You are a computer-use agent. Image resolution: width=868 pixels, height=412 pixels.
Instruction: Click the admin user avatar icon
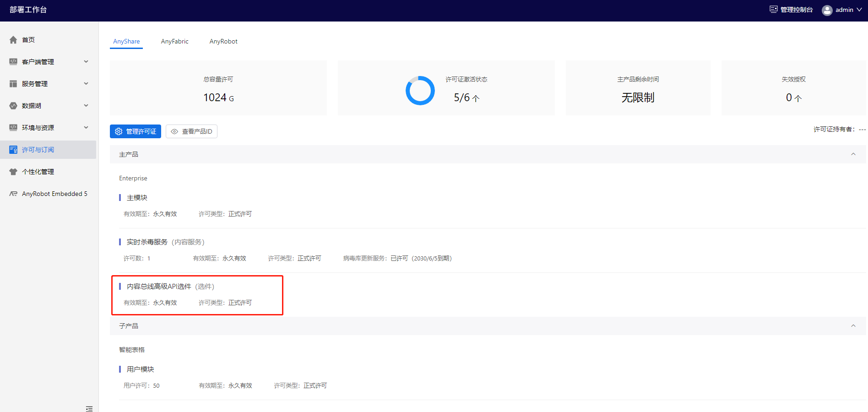[827, 10]
